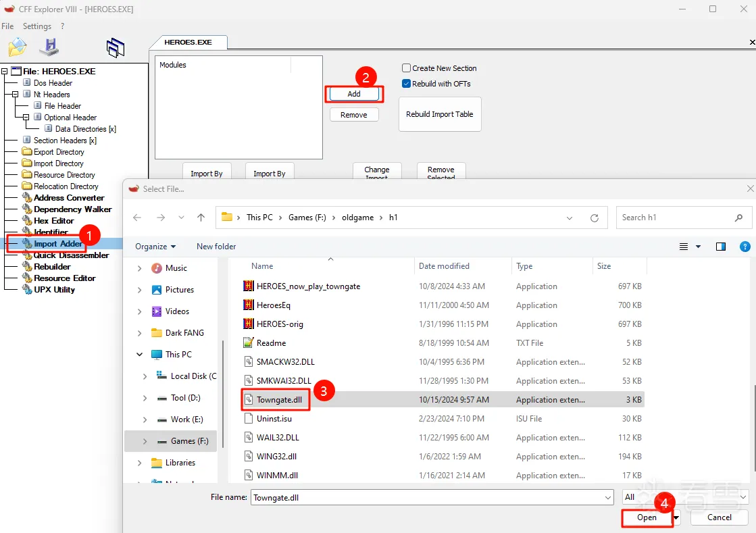Click the Rebuild Import Table button

pyautogui.click(x=440, y=114)
